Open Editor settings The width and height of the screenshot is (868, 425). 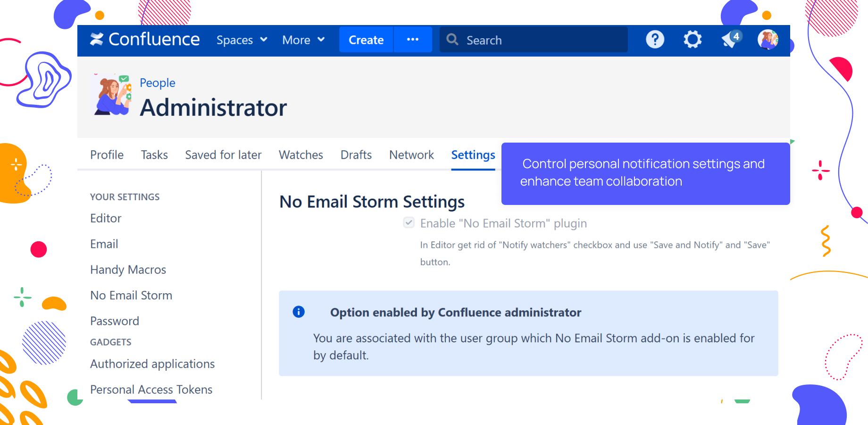click(106, 218)
